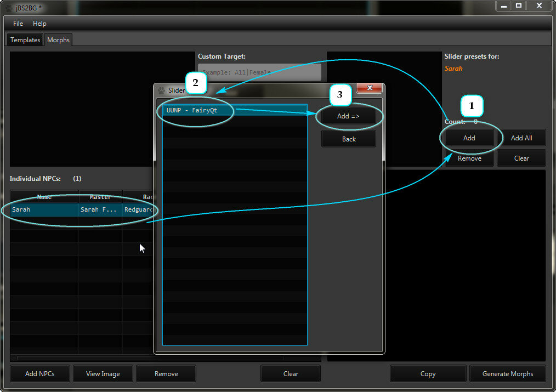Close the Slider dialog window

[369, 88]
